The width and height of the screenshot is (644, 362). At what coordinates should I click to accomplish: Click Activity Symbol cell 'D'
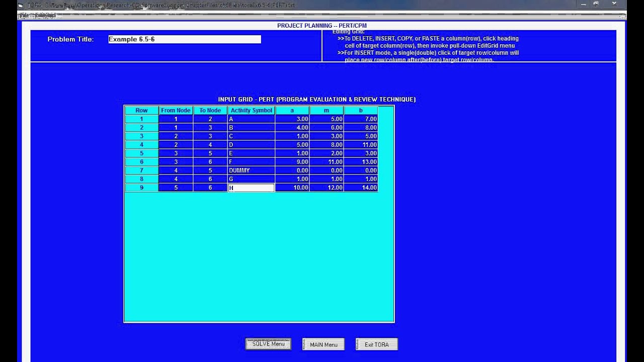coord(251,145)
